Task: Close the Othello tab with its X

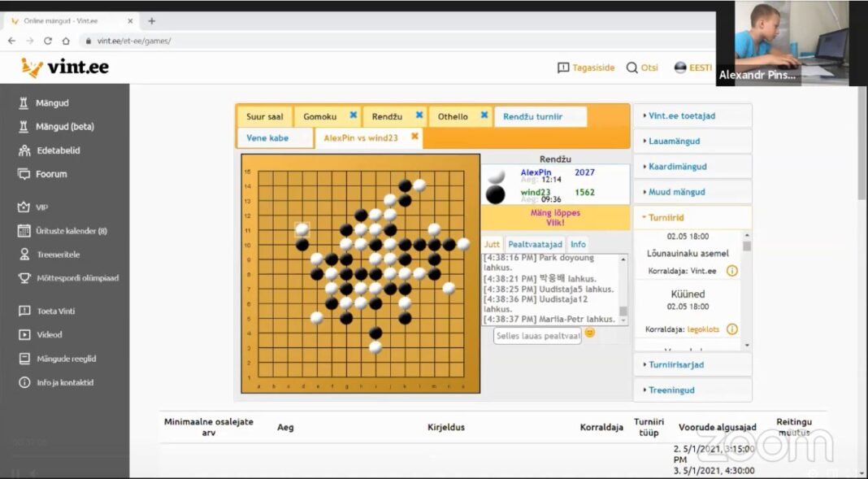Action: click(484, 115)
